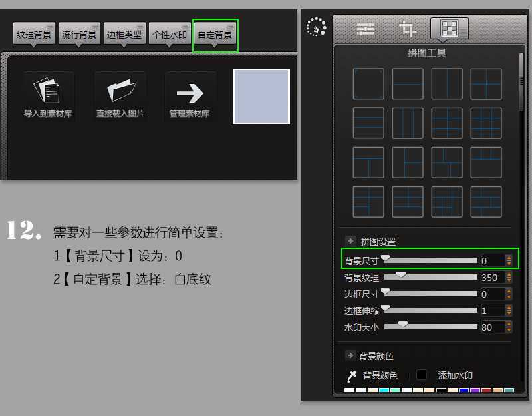Select layout with top bar over two columns

(x=368, y=162)
